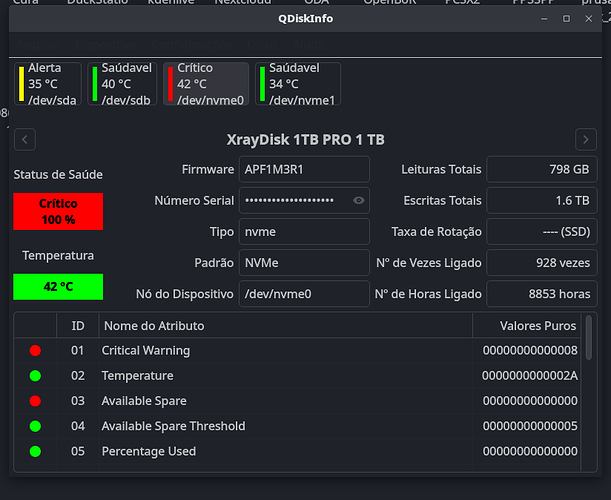
Task: Click green status dot for Percentage Used
Action: click(35, 451)
